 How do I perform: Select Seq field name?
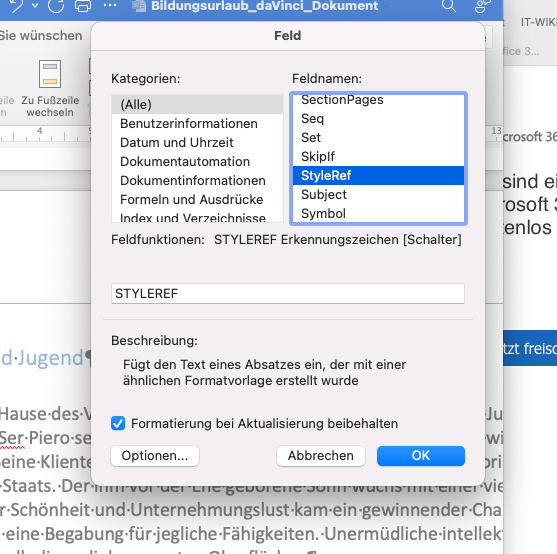tap(378, 119)
